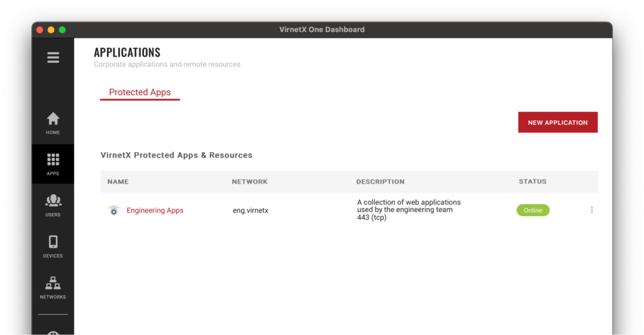Sort by the NAME column header
The image size is (644, 335).
pos(118,182)
